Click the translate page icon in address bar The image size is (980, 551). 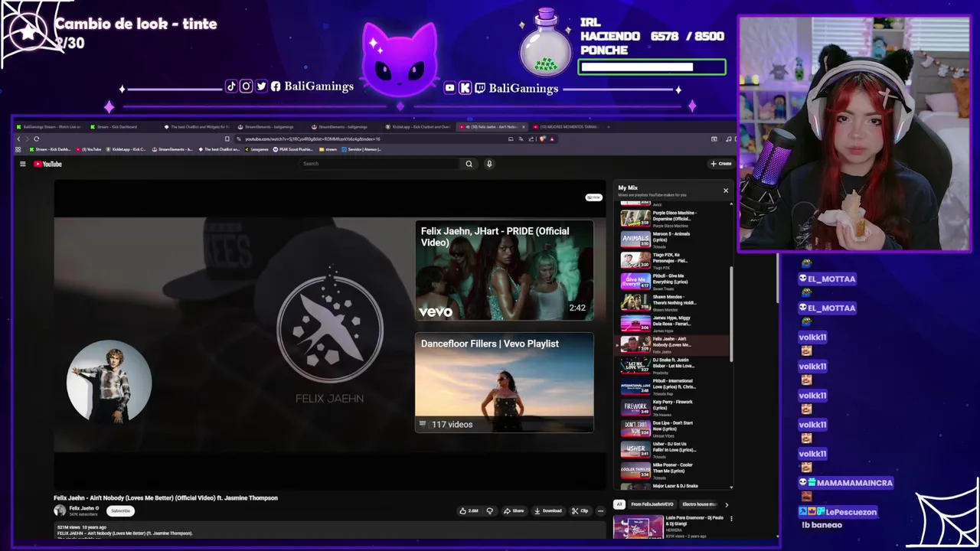click(521, 139)
